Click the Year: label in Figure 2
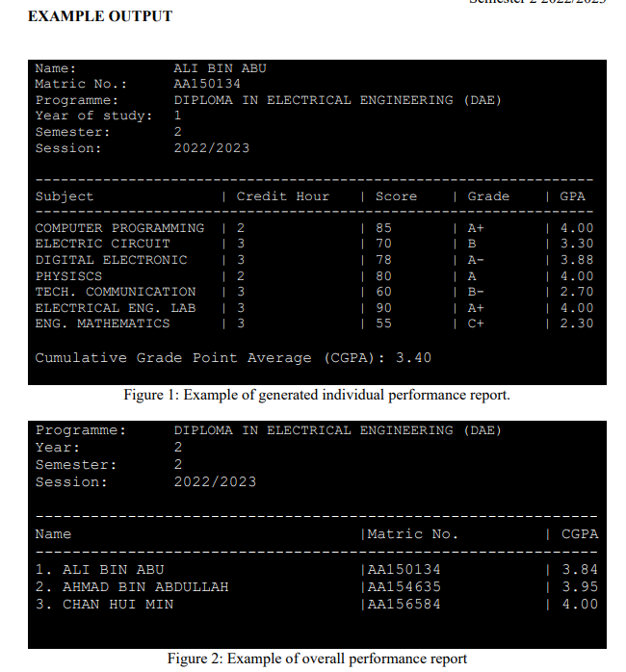 [x=58, y=448]
